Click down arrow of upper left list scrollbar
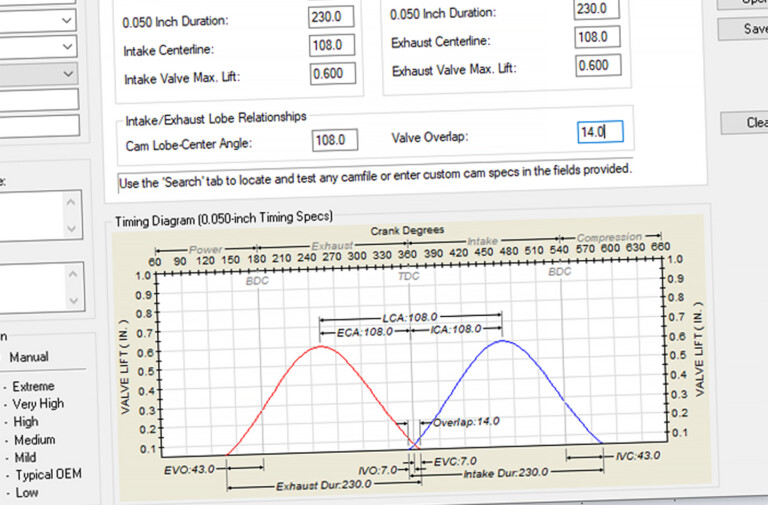Image resolution: width=768 pixels, height=505 pixels. point(72,228)
